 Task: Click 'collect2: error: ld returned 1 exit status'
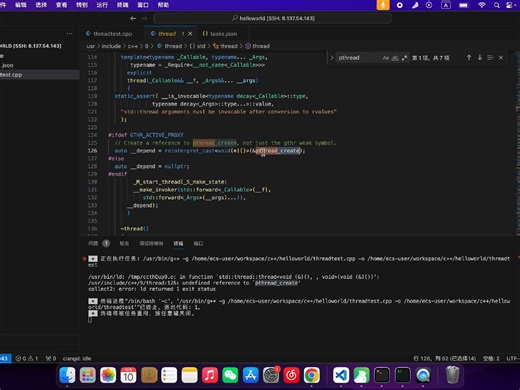point(152,289)
